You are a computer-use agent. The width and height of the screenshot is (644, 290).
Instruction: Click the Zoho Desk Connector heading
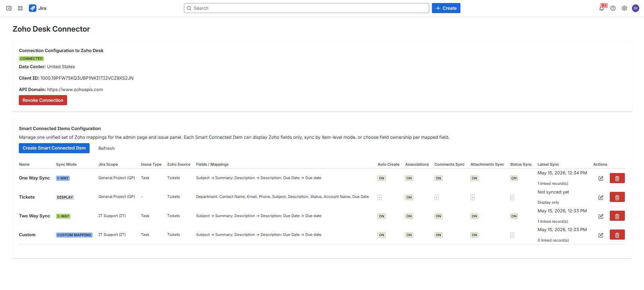click(51, 29)
